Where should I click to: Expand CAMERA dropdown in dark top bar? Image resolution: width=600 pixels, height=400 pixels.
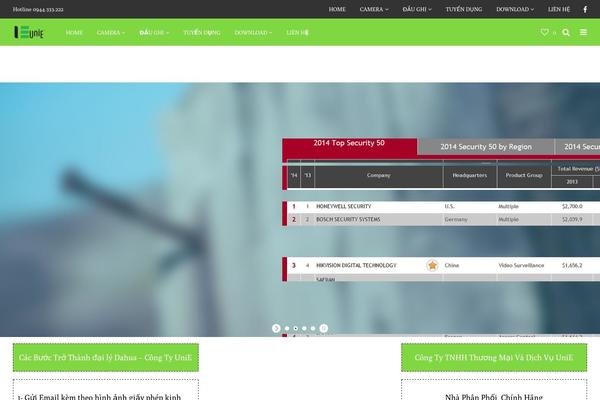374,9
